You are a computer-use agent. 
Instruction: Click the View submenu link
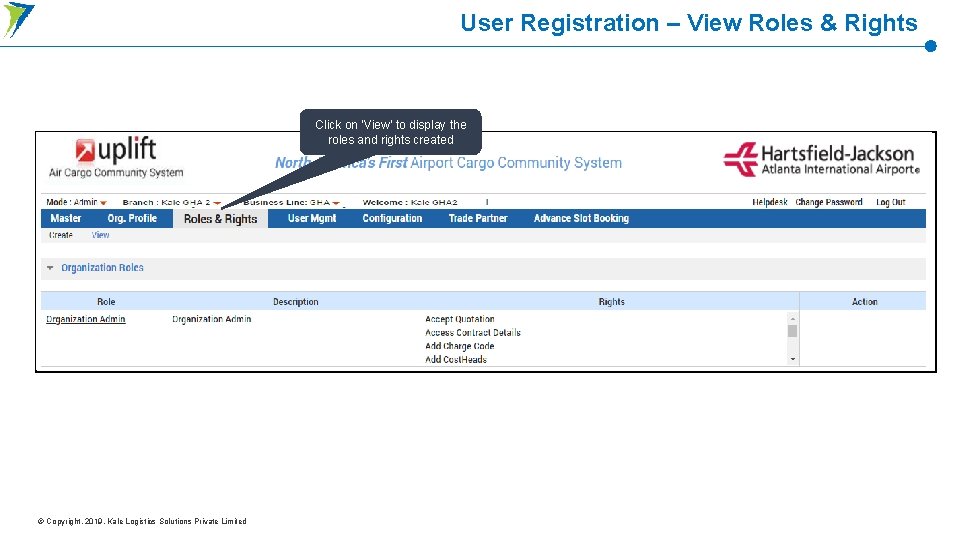point(100,235)
